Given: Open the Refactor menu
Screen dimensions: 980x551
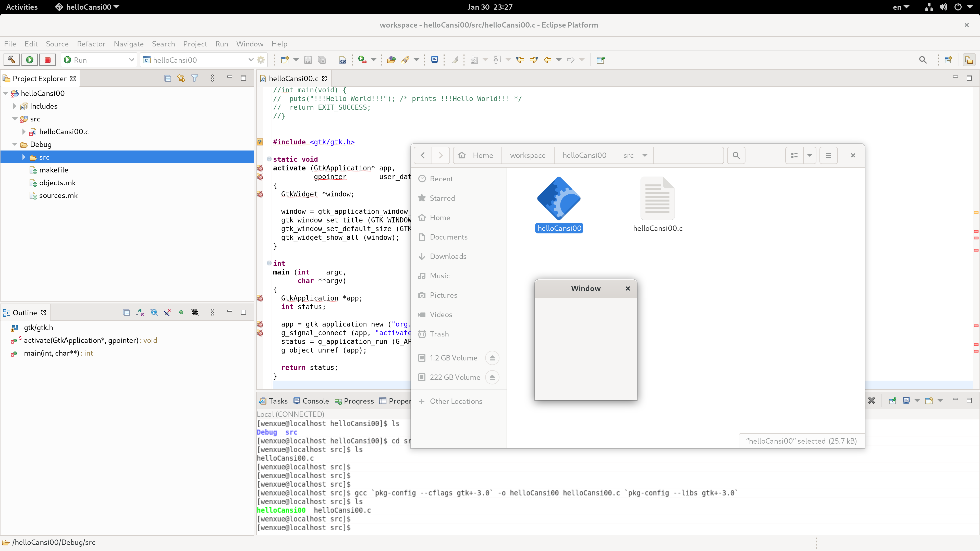Looking at the screenshot, I should (91, 44).
